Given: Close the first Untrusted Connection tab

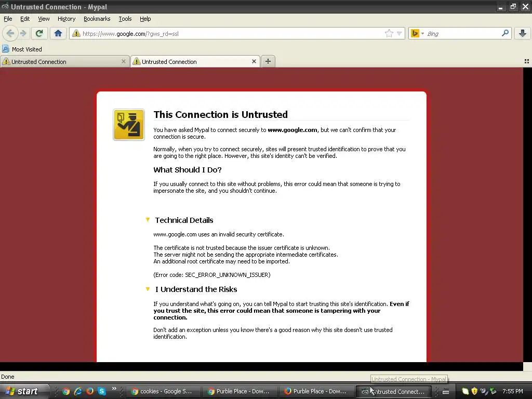Looking at the screenshot, I should [124, 61].
